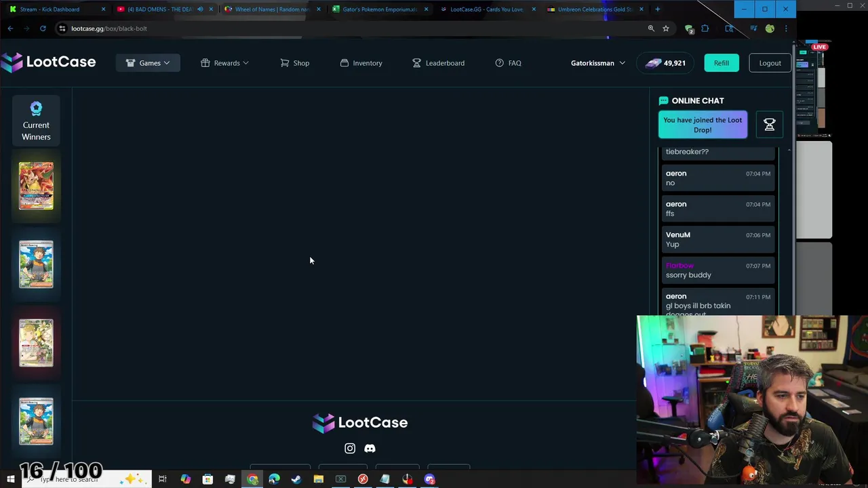Click the browser back arrow
Viewport: 868px width, 488px height.
(x=10, y=28)
